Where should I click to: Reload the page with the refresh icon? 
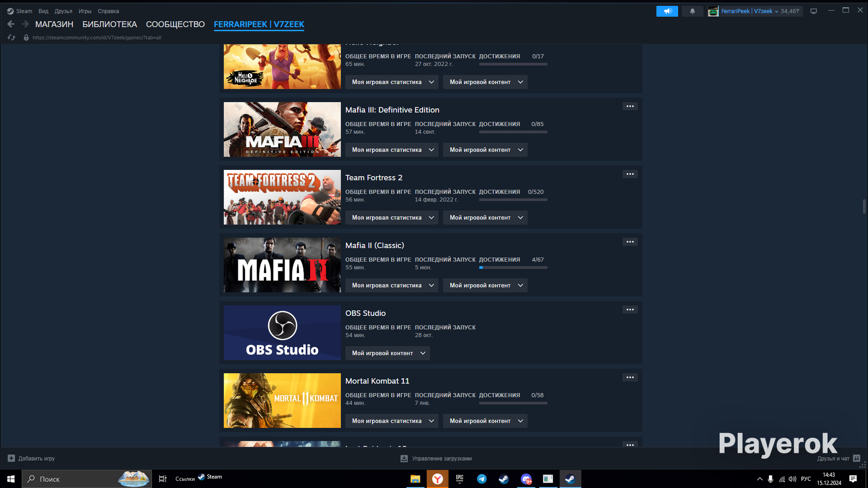pos(11,38)
